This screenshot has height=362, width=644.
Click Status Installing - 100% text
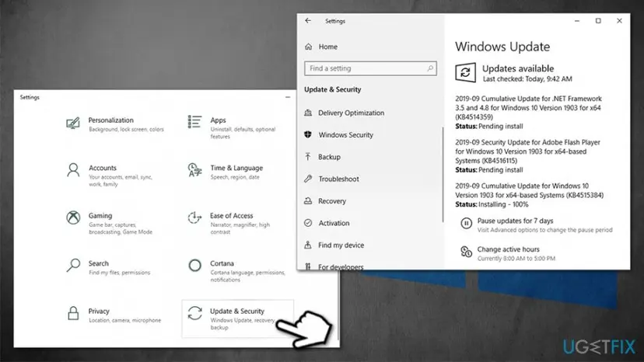[x=492, y=204]
